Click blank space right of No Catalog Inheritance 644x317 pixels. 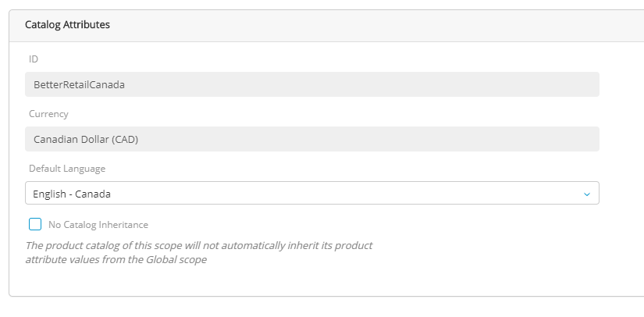coord(351,225)
